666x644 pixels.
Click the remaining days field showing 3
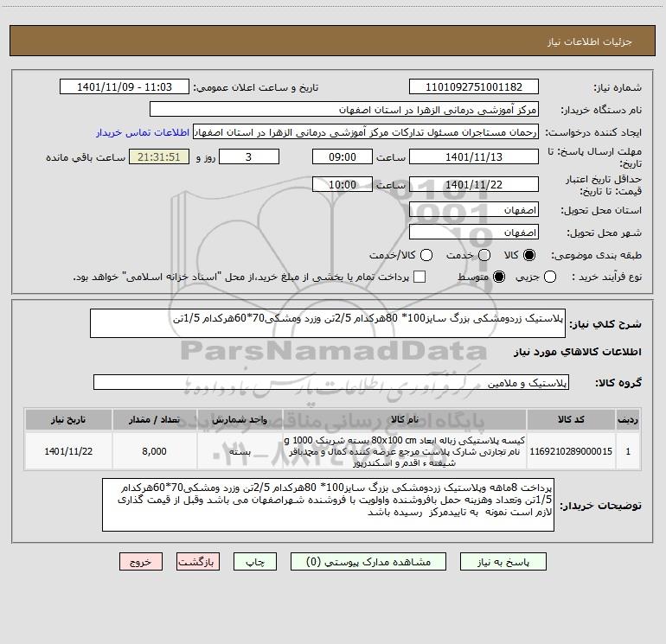coord(249,156)
